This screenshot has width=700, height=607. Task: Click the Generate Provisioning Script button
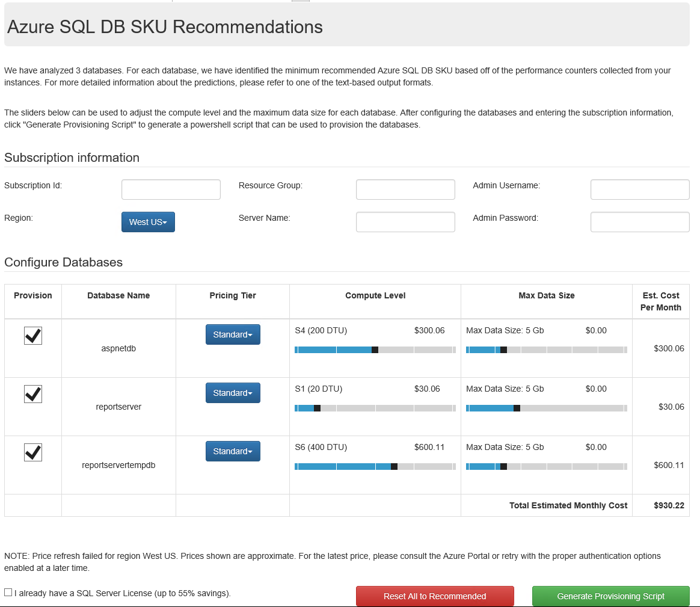(x=610, y=596)
